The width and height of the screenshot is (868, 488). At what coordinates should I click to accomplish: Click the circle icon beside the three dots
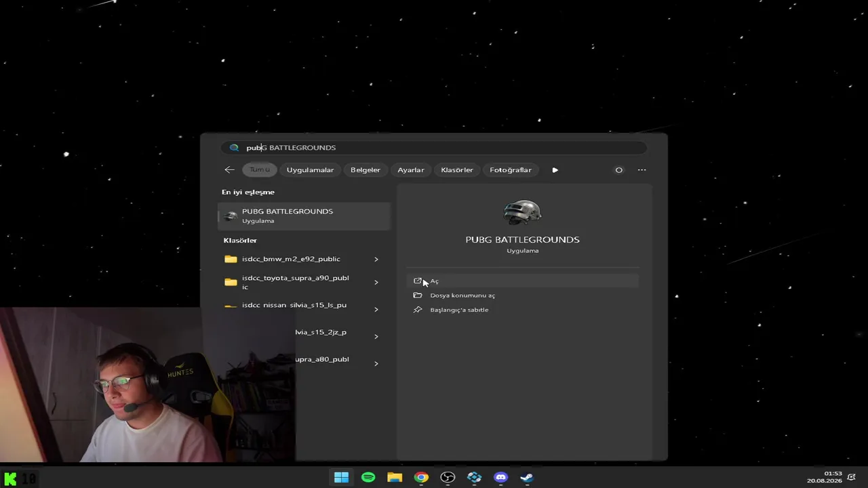point(618,170)
